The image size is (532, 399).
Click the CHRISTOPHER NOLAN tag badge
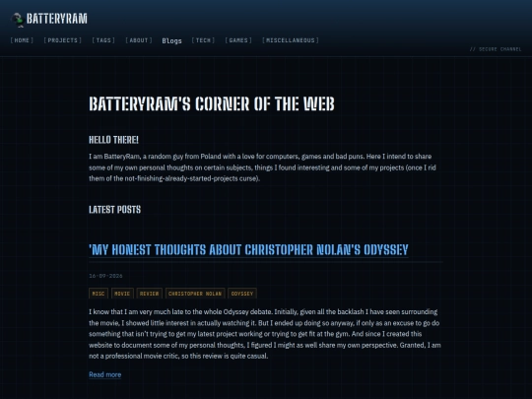195,294
